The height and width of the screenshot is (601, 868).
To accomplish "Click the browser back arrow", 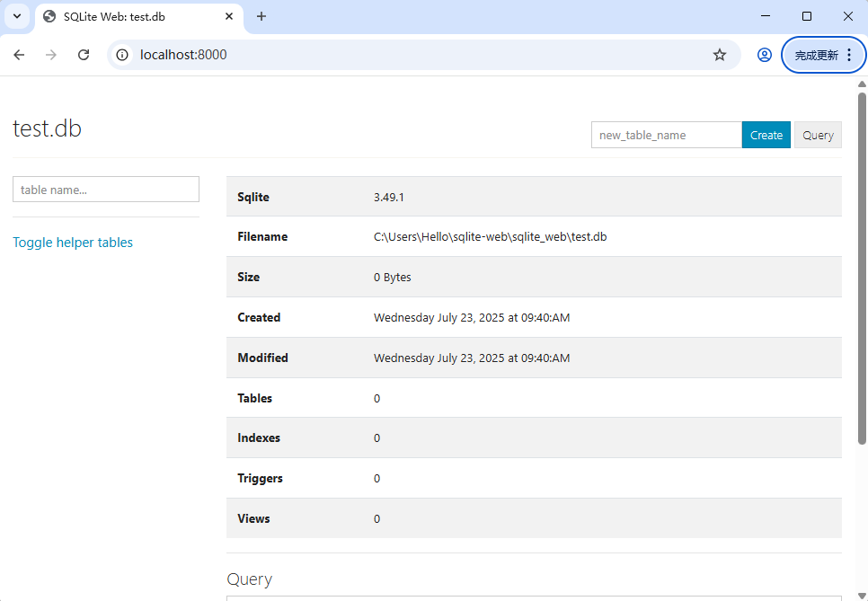I will [x=19, y=55].
